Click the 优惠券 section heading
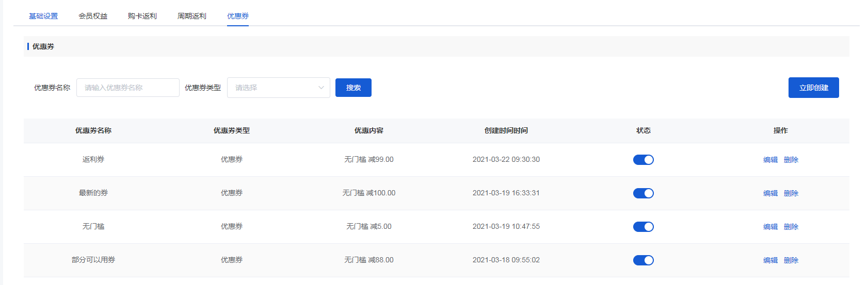 tap(43, 46)
